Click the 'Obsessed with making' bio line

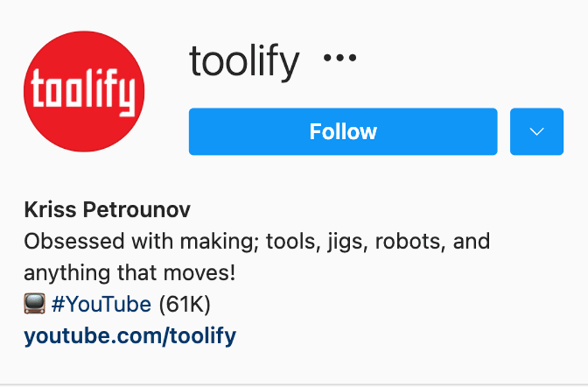257,242
